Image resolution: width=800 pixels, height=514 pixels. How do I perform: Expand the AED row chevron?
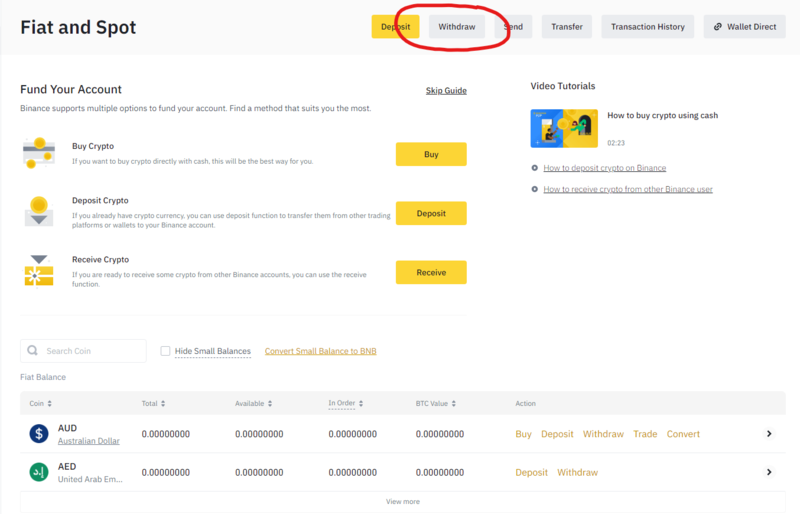[x=769, y=472]
